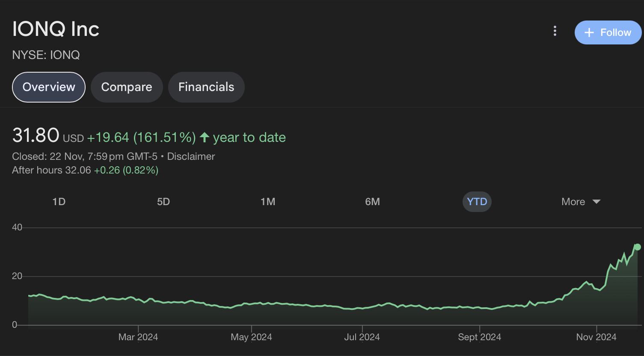Click the green up arrow icon
This screenshot has height=356, width=644.
(205, 137)
